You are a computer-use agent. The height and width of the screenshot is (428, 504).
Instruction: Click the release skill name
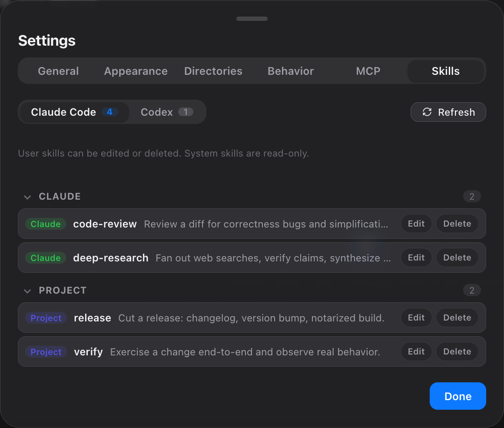93,318
